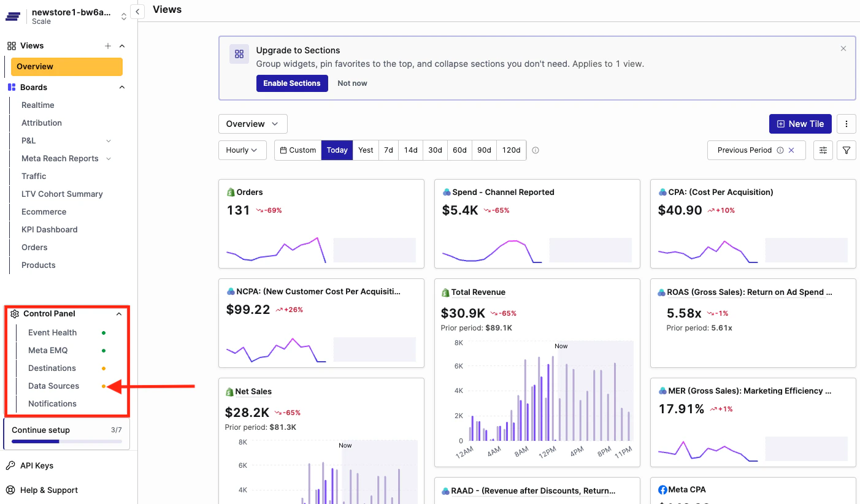Open the Traffic board
The image size is (860, 504).
point(34,176)
